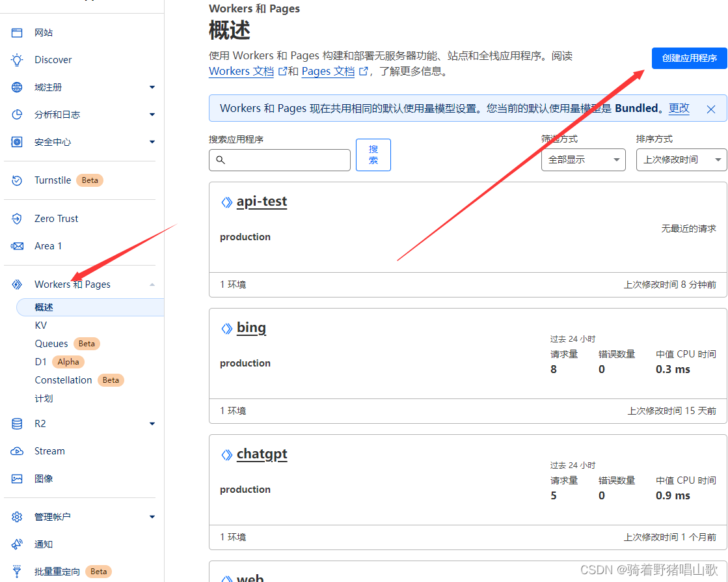The image size is (728, 582).
Task: Click the '上次修改时间 15 天前' text
Action: pos(672,411)
